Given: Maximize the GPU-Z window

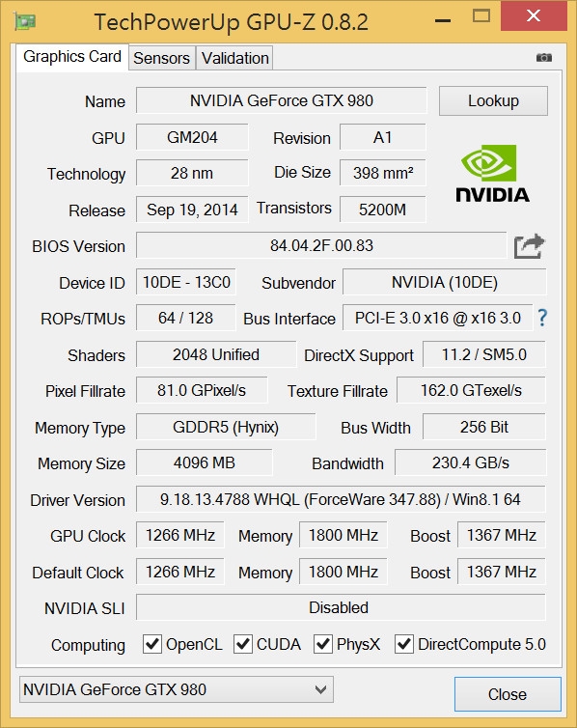Looking at the screenshot, I should [x=481, y=16].
